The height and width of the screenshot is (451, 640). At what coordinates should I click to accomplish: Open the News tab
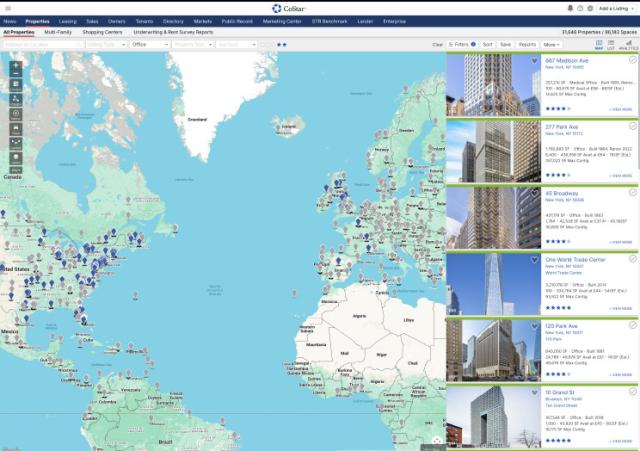(10, 21)
